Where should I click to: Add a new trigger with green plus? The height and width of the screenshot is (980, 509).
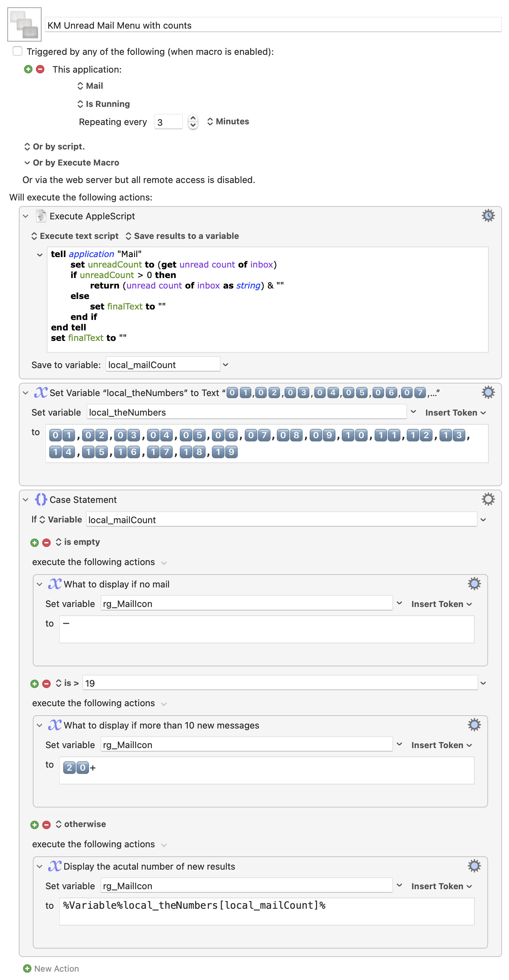tap(28, 69)
